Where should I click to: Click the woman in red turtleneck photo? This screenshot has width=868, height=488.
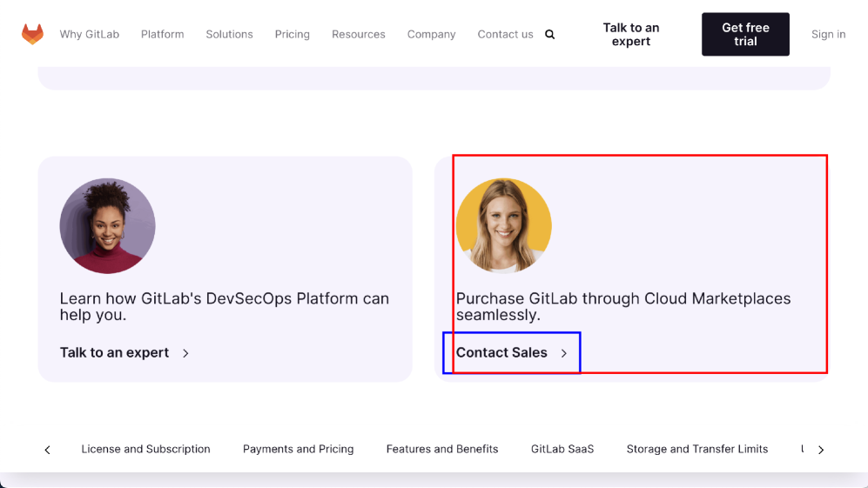pos(107,226)
